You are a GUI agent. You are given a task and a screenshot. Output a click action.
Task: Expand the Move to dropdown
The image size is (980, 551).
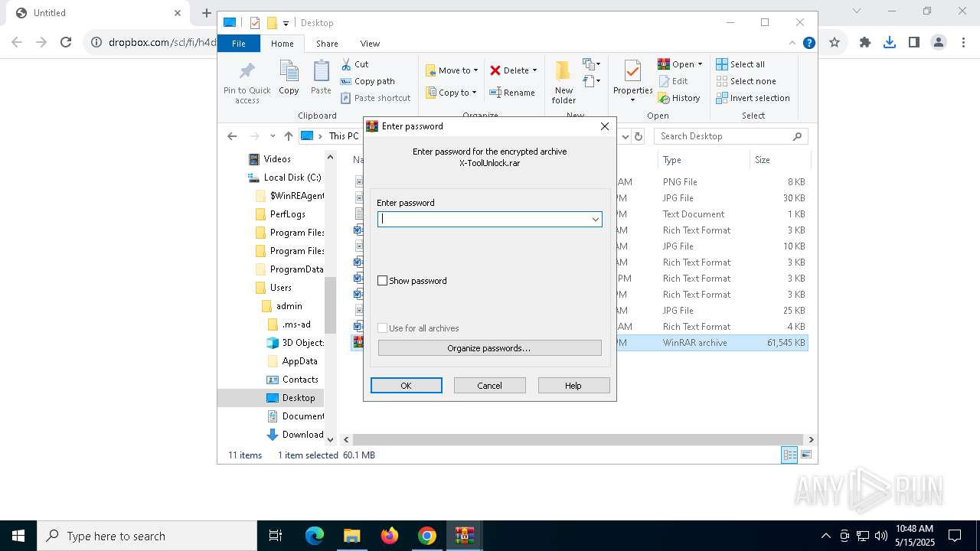[475, 70]
